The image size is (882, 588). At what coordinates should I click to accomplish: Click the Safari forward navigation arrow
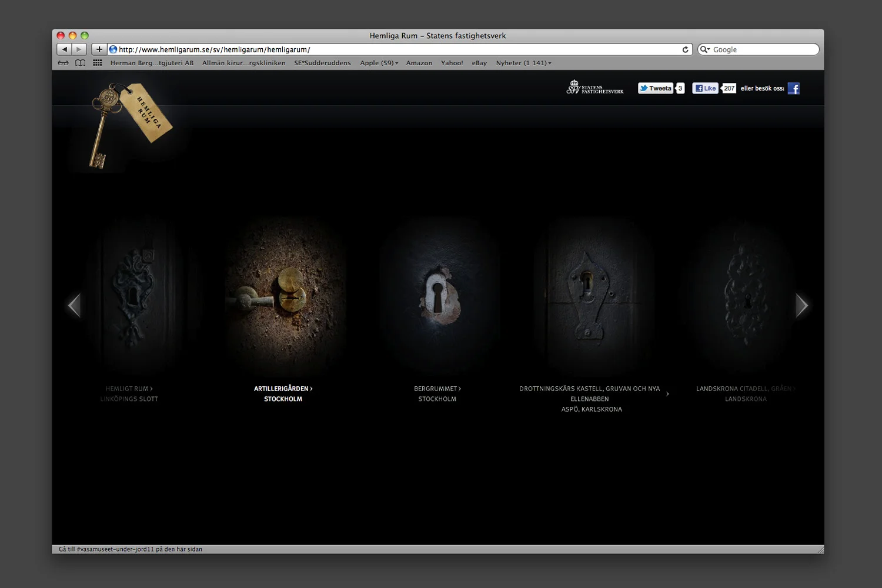tap(79, 49)
